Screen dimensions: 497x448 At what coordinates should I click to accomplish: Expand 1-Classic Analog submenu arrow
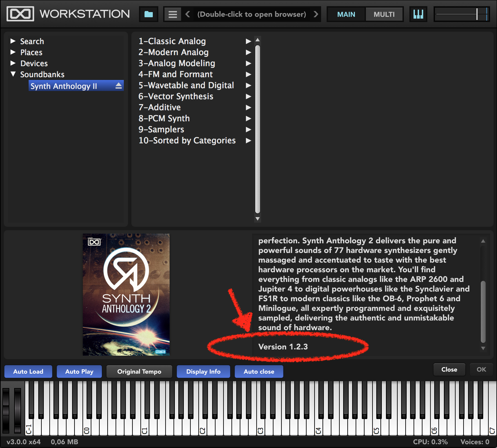pyautogui.click(x=248, y=41)
